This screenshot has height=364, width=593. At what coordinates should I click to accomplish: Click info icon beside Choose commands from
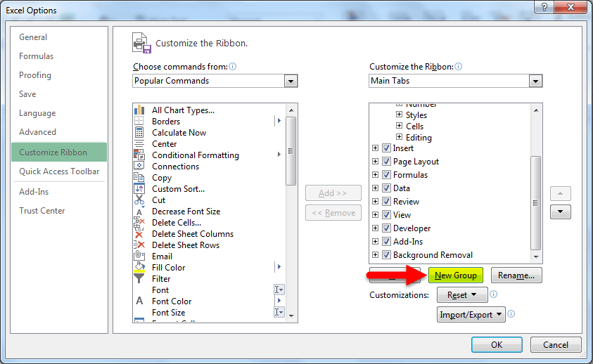point(233,67)
